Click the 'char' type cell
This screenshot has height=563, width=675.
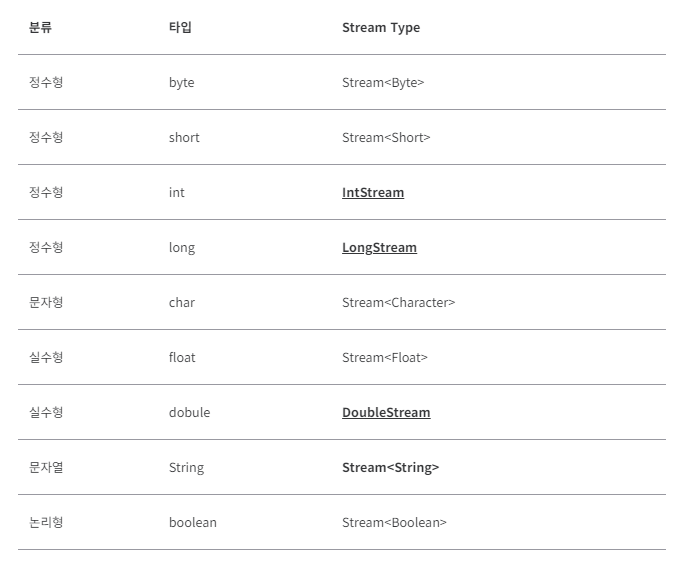[x=182, y=303]
